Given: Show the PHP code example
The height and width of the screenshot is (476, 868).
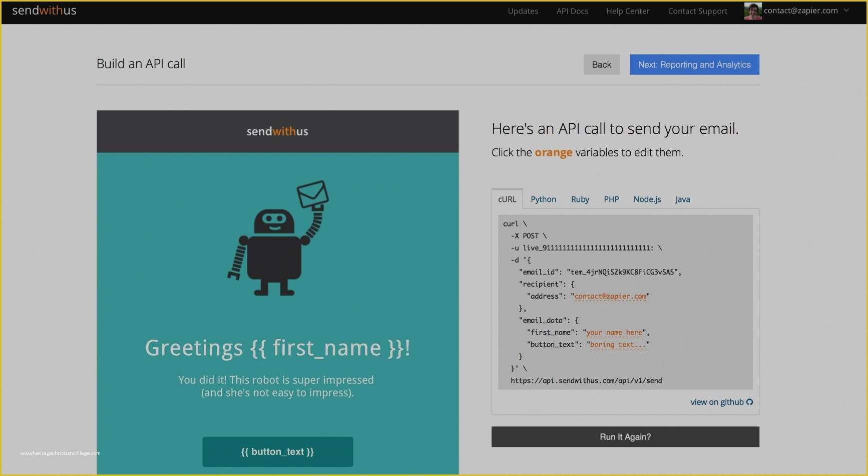Looking at the screenshot, I should coord(611,199).
